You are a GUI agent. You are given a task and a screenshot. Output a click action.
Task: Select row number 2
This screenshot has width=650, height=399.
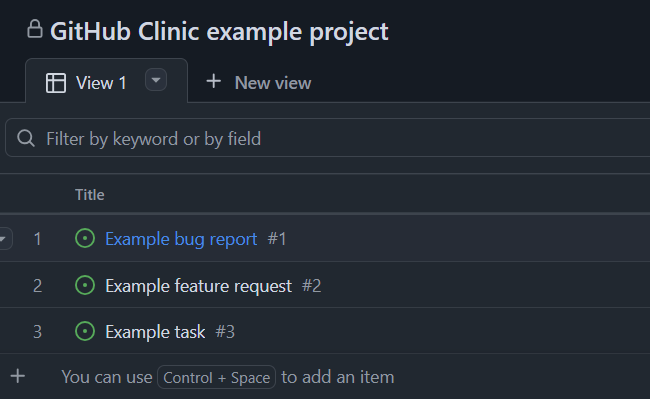click(37, 286)
